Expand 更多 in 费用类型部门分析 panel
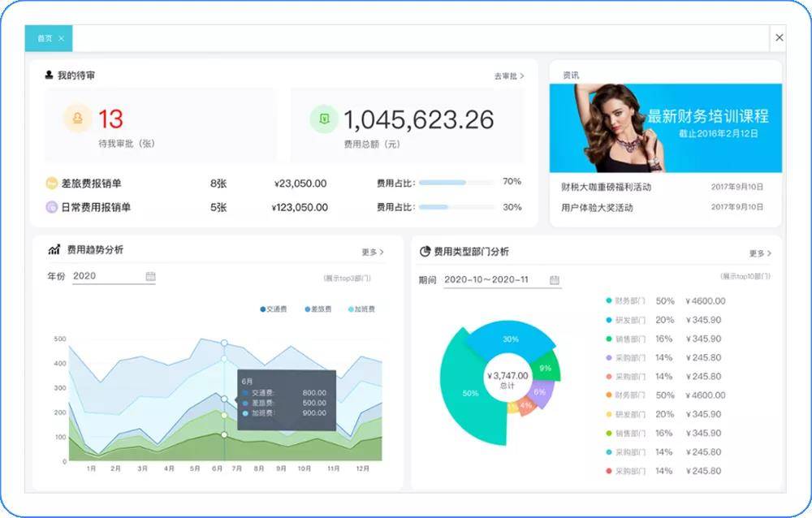The image size is (812, 518). (x=760, y=253)
